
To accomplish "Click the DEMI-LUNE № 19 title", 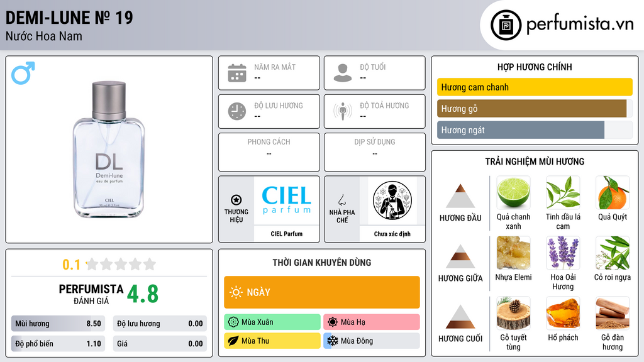I will coord(69,18).
